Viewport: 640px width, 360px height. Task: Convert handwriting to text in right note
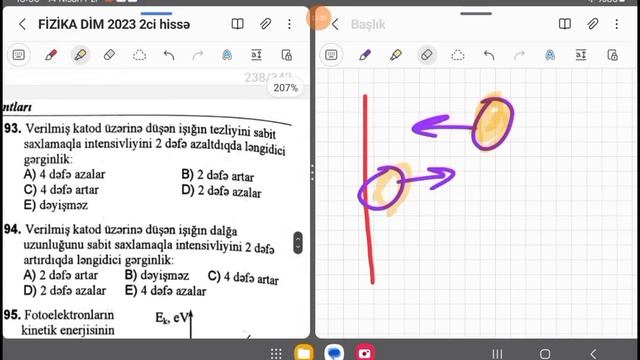point(550,55)
